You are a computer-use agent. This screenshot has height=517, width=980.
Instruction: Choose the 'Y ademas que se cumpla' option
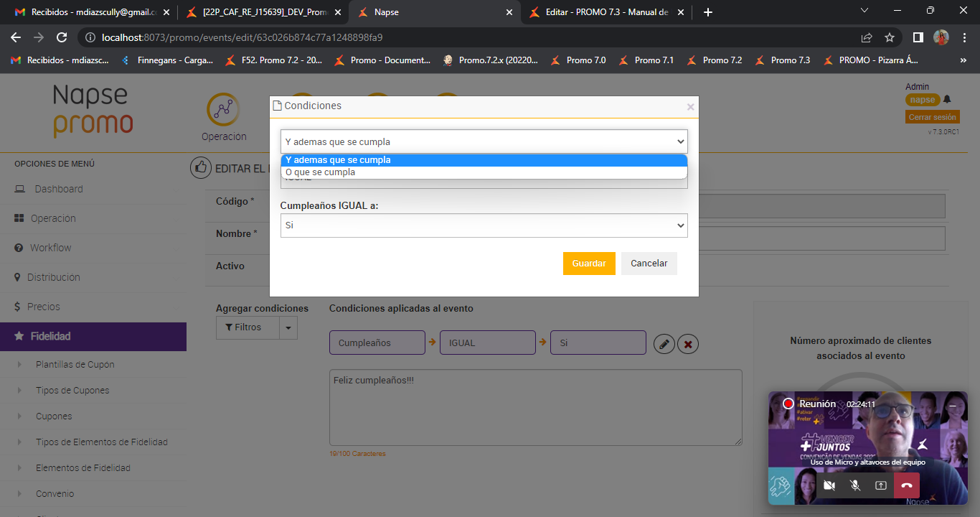click(x=484, y=160)
